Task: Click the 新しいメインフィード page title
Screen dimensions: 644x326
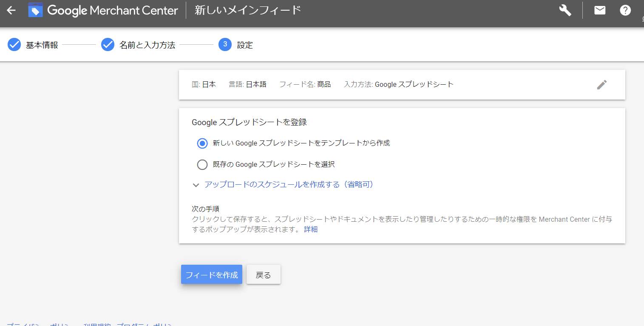Action: (x=248, y=10)
